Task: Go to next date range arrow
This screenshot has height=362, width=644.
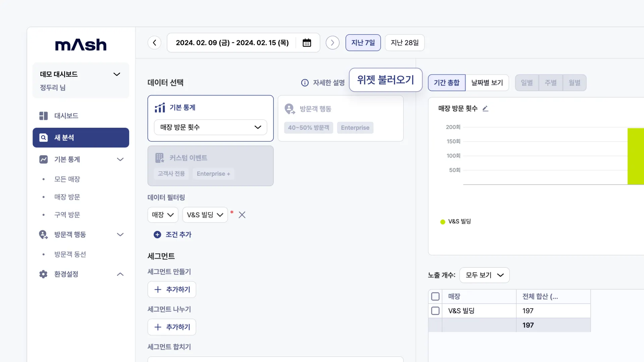Action: 332,43
